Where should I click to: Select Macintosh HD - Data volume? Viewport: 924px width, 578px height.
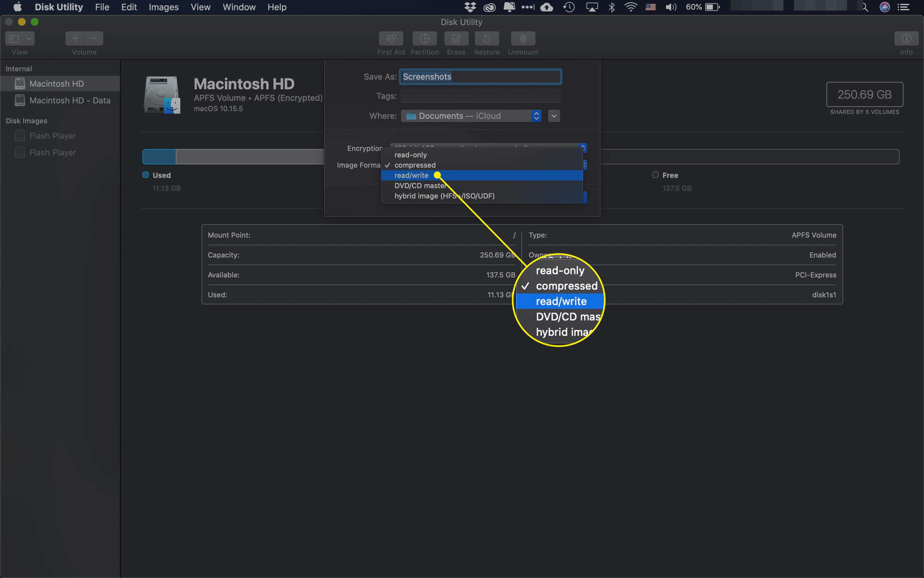coord(60,101)
